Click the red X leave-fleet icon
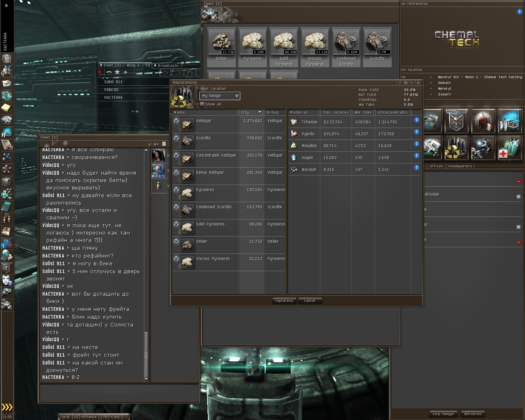 [x=100, y=72]
